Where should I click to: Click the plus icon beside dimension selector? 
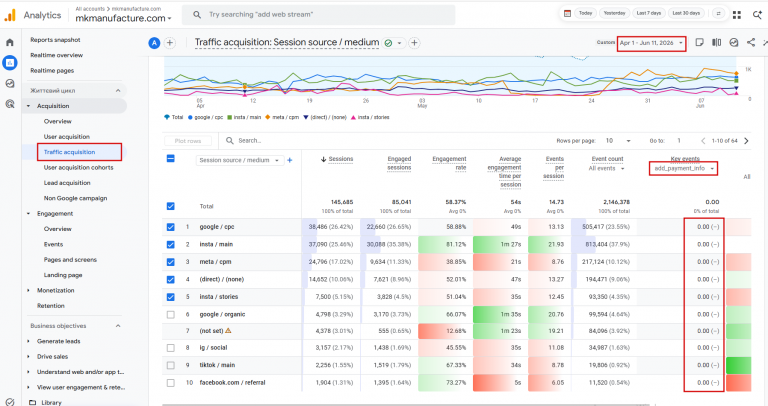[289, 160]
